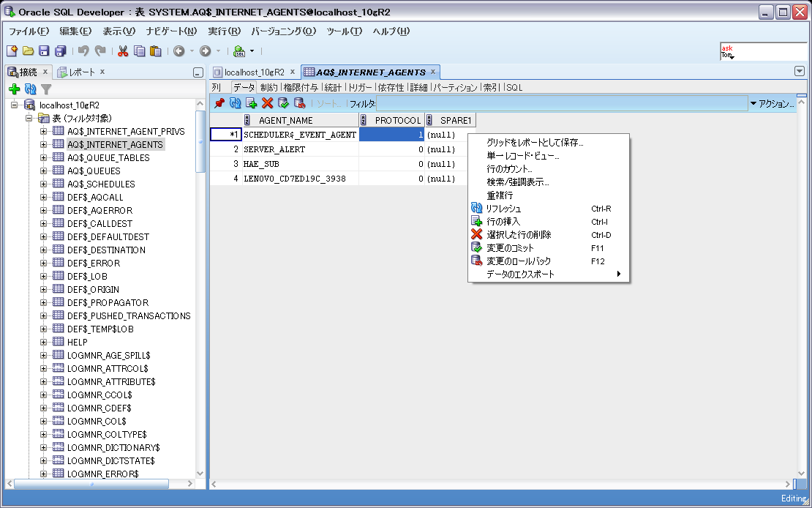Click the red X delete row icon
812x508 pixels.
(x=267, y=103)
